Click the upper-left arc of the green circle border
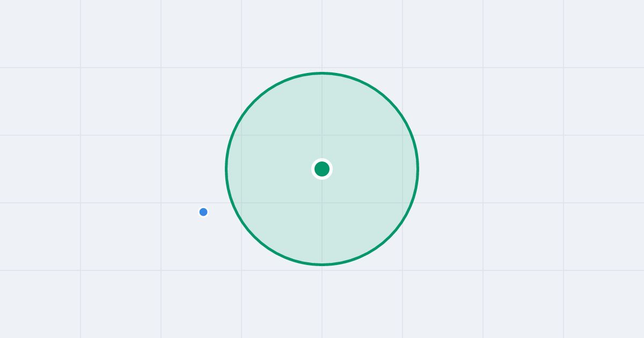Image resolution: width=644 pixels, height=338 pixels. click(x=254, y=101)
